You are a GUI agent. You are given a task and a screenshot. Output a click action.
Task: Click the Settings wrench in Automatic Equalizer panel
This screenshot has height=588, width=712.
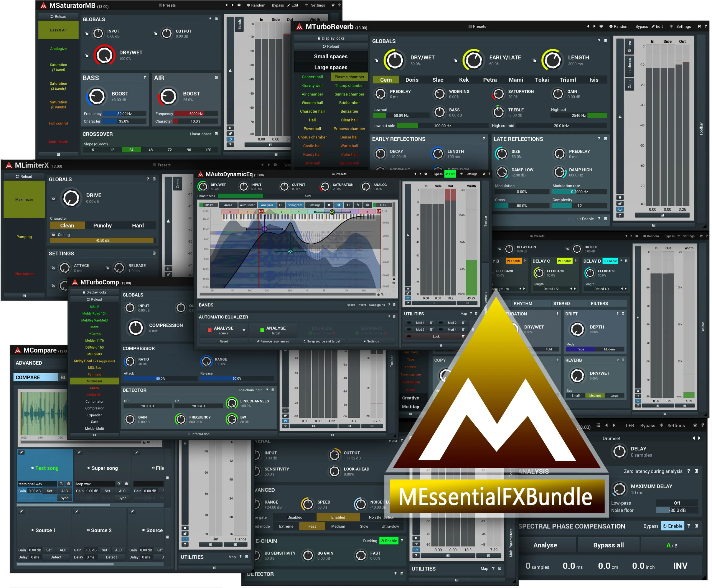371,341
